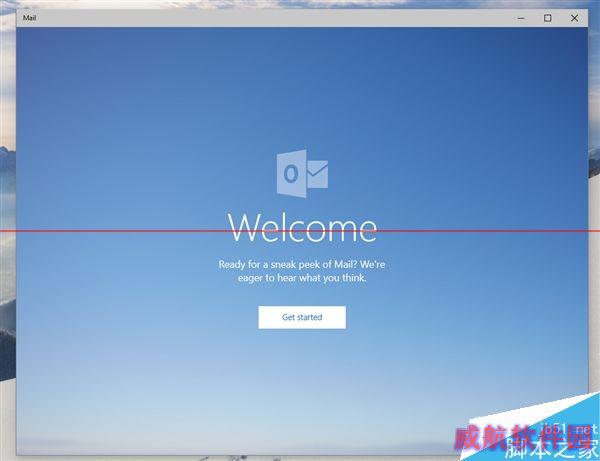Click the Welcome heading text
The height and width of the screenshot is (461, 600).
point(302,227)
